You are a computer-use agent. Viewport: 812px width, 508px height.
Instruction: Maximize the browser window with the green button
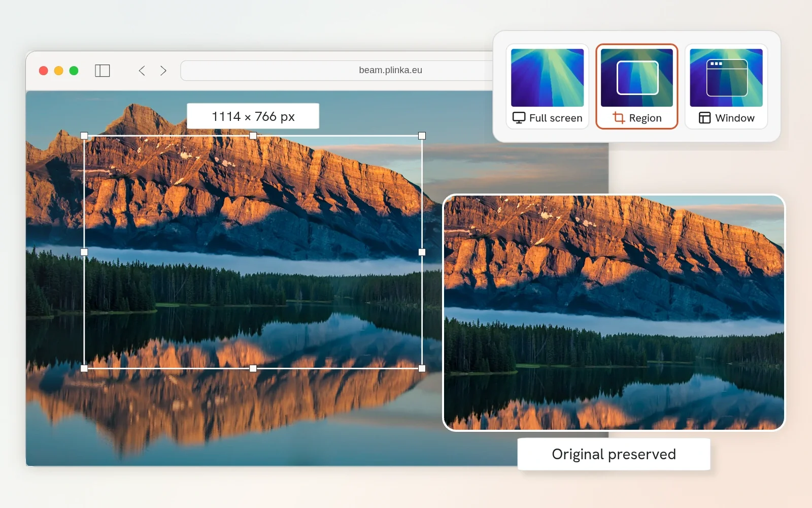[x=74, y=71]
